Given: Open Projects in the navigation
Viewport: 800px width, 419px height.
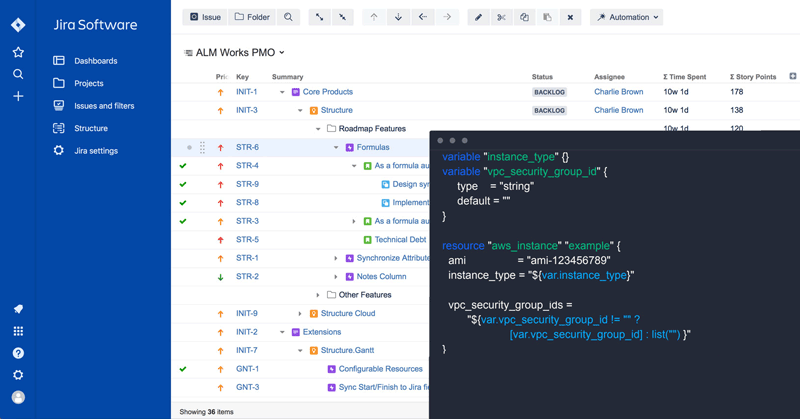Looking at the screenshot, I should [89, 83].
